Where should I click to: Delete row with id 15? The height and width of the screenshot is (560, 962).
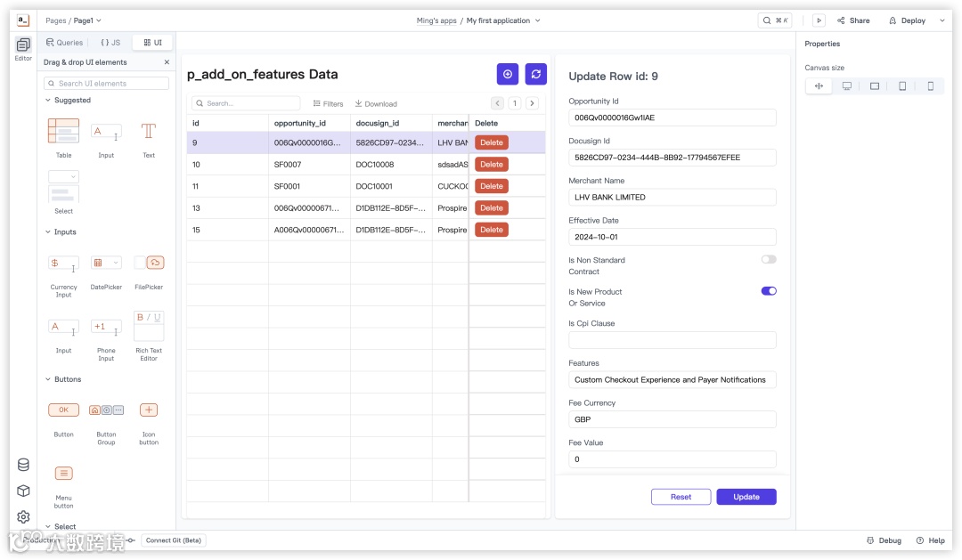492,230
